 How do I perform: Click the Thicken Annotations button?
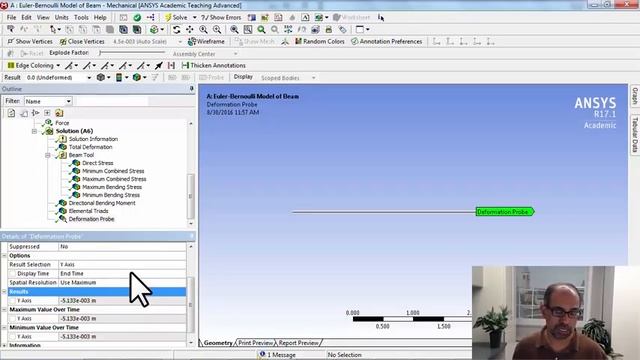213,65
